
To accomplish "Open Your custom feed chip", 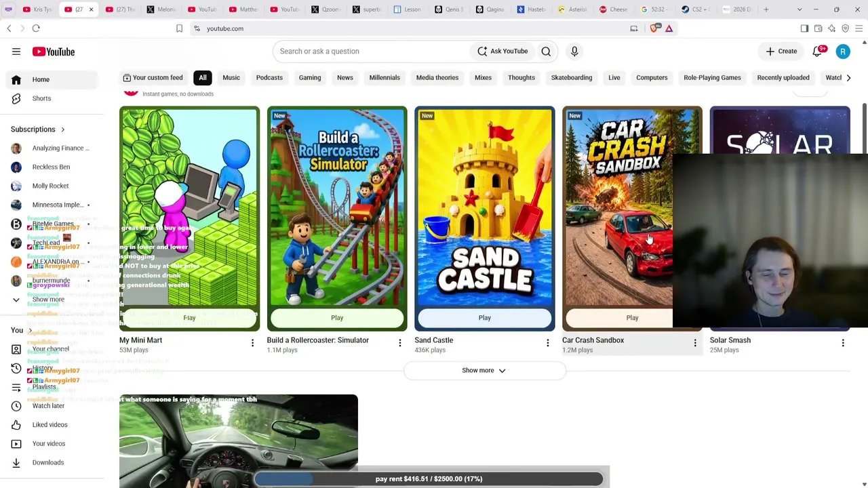I will tap(153, 78).
